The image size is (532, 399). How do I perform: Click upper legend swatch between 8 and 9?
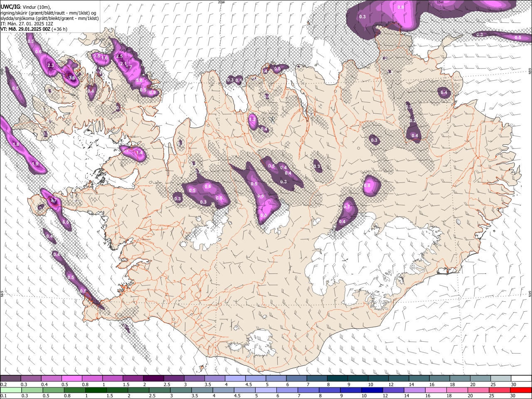pyautogui.click(x=337, y=379)
